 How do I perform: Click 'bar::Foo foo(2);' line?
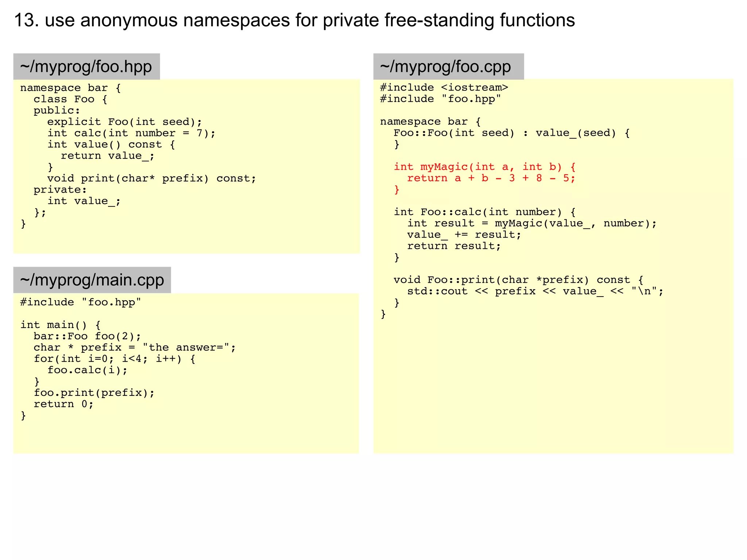click(x=88, y=336)
